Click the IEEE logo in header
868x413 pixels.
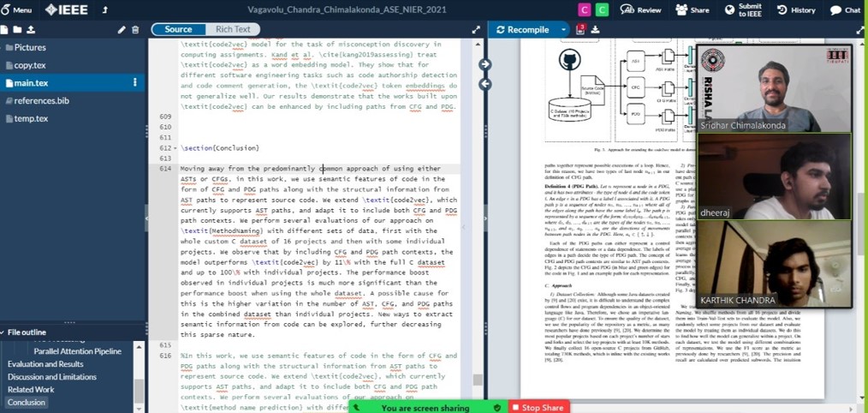[67, 10]
